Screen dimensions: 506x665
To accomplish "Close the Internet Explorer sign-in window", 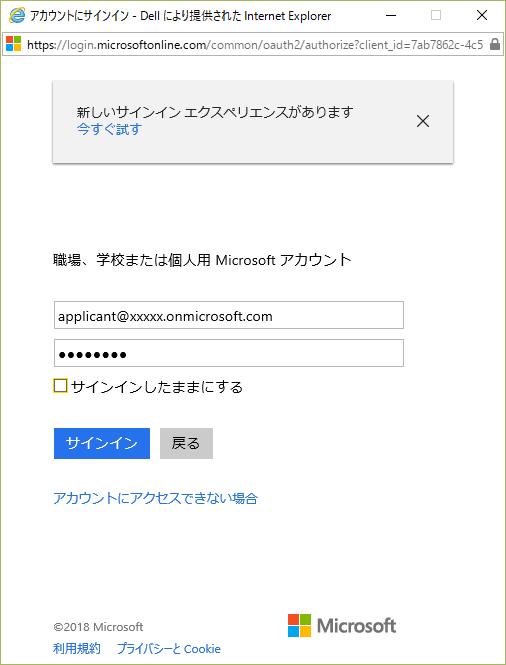I will [x=482, y=16].
